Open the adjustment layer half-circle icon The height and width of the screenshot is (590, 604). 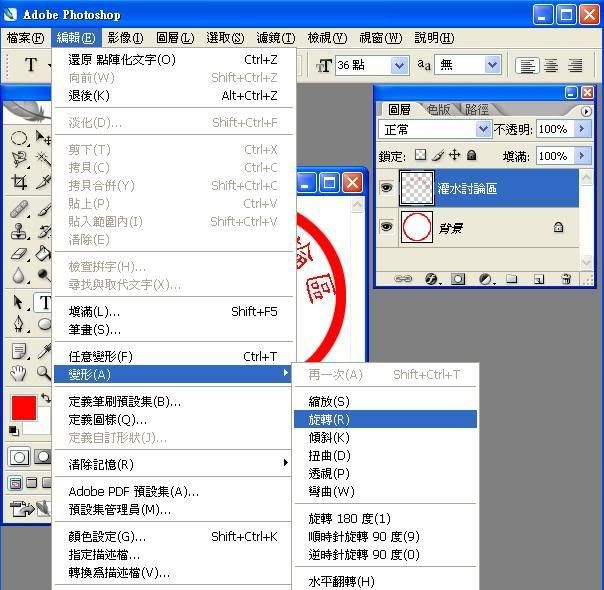(x=486, y=279)
